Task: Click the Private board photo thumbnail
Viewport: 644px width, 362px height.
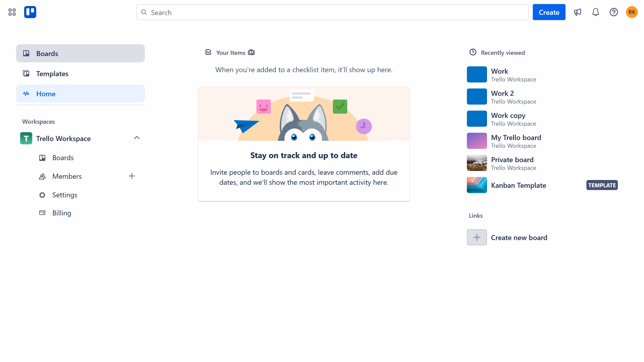Action: coord(477,163)
